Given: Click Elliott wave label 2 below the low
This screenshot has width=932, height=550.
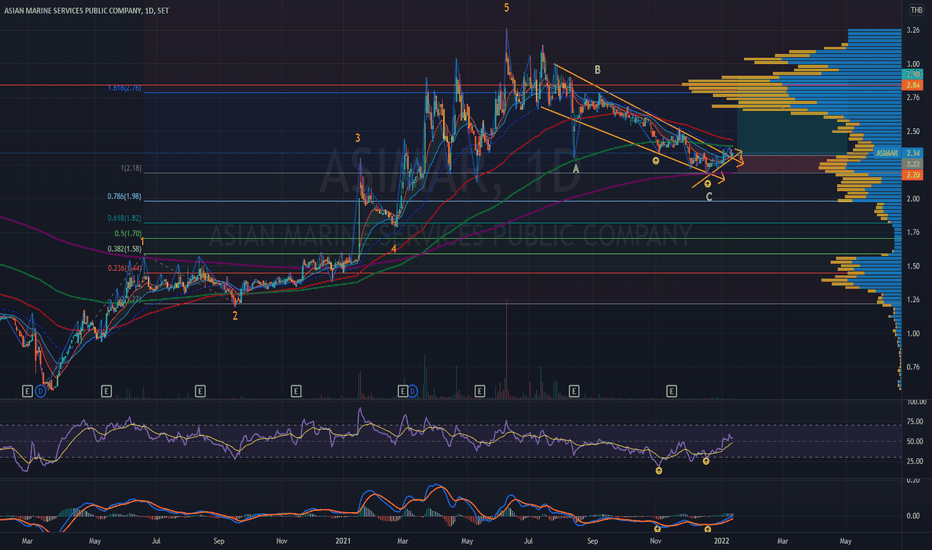Looking at the screenshot, I should [x=235, y=316].
